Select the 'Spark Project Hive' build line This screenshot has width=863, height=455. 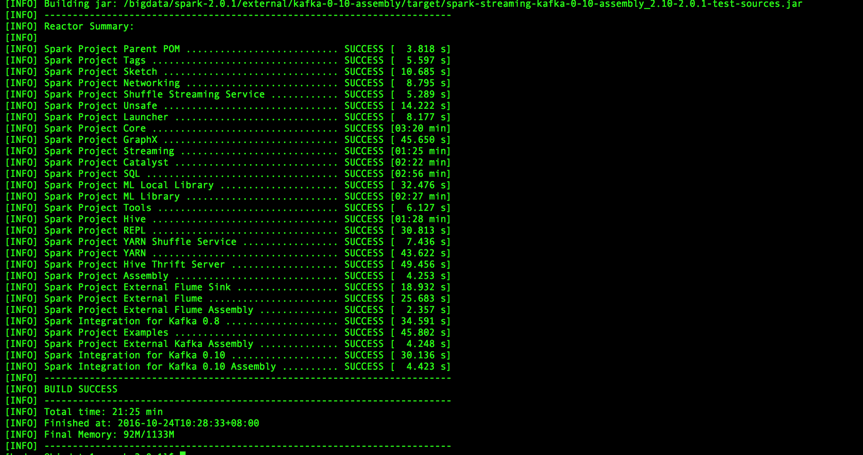[228, 219]
